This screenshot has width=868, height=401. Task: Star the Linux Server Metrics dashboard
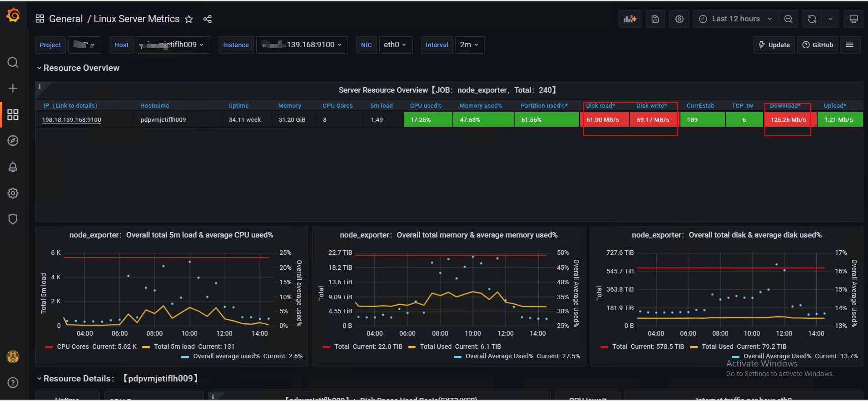[189, 19]
